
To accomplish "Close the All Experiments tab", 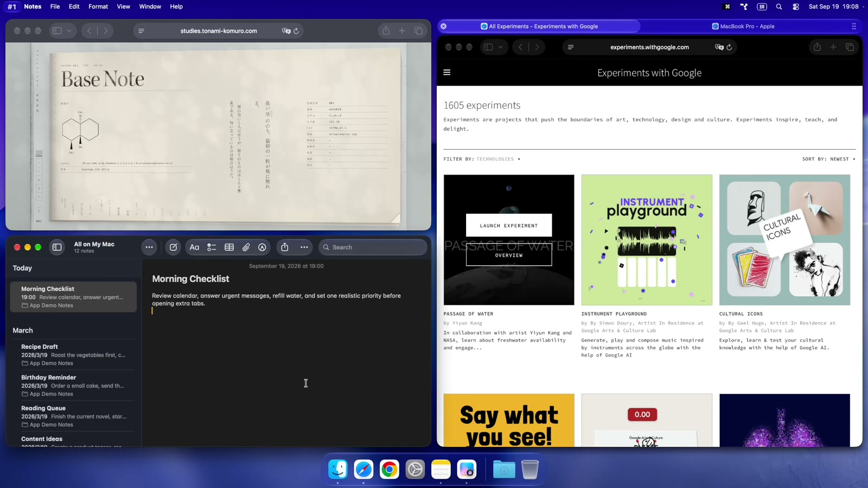I will pos(444,26).
